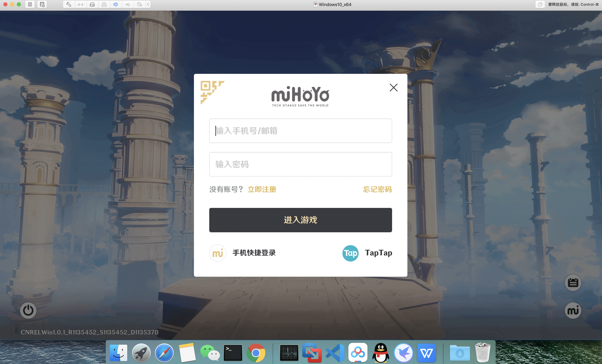Pause the virtual machine
Image resolution: width=602 pixels, height=364 pixels.
pos(30,4)
